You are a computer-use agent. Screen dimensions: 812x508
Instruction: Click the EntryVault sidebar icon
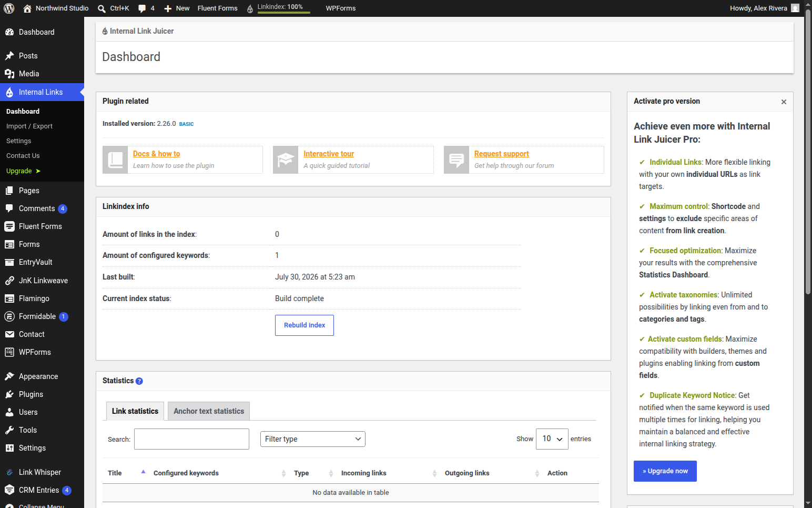[x=9, y=262]
